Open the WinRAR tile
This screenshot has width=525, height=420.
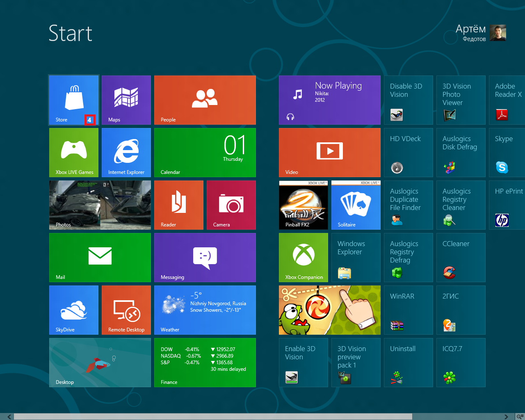click(409, 310)
